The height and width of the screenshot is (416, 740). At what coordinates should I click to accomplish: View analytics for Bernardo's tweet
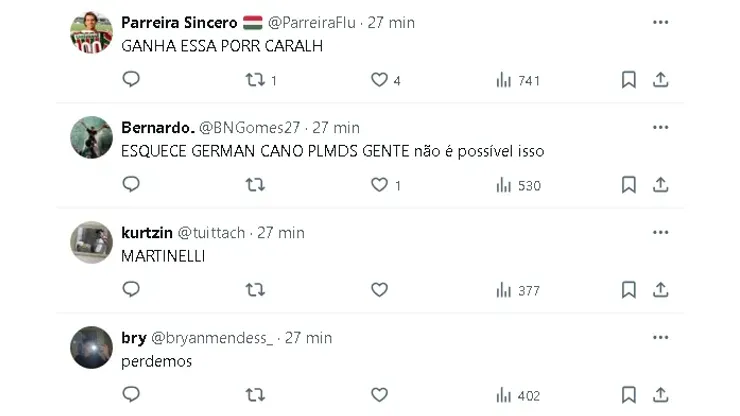[x=517, y=185]
